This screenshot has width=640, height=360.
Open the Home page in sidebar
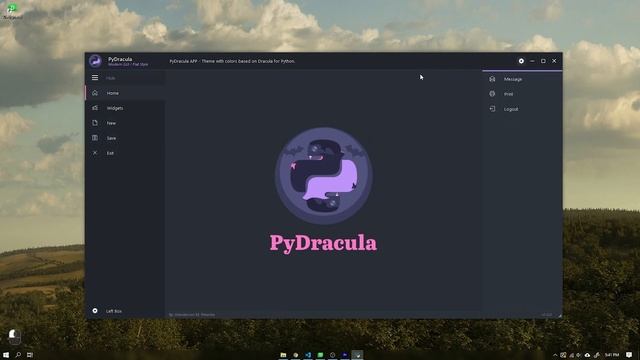(125, 93)
